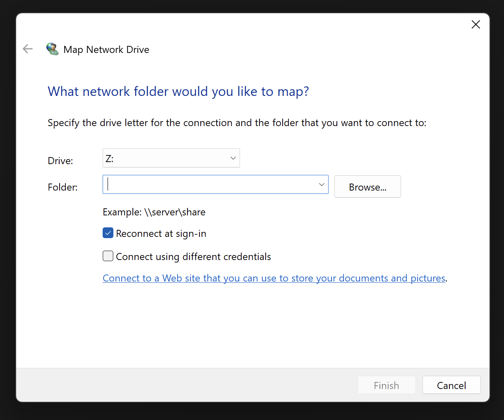Image resolution: width=504 pixels, height=420 pixels.
Task: Click the Finish button
Action: (x=386, y=385)
